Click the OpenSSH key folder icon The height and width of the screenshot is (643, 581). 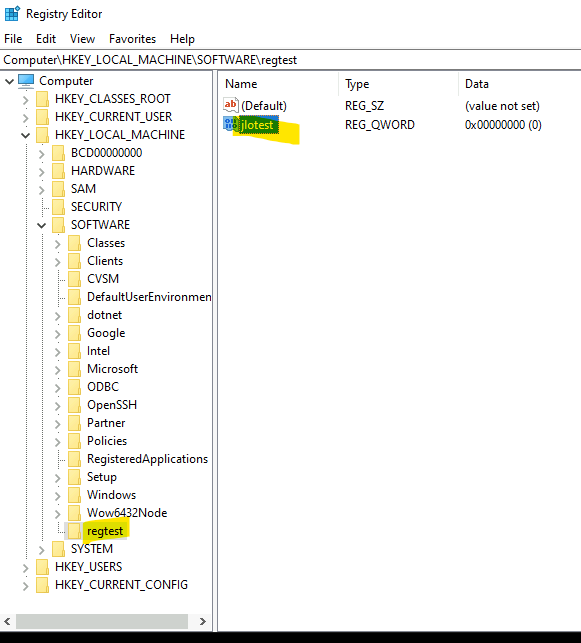[x=74, y=405]
